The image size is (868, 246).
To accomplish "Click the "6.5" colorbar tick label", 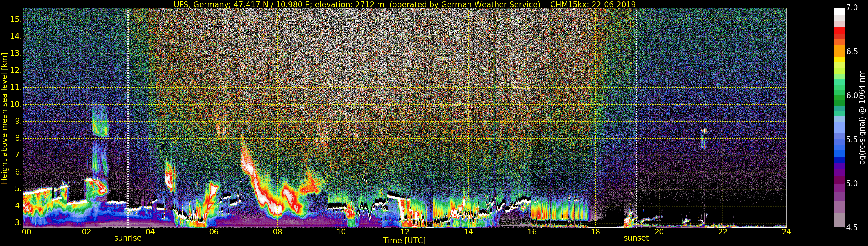I will pos(852,51).
